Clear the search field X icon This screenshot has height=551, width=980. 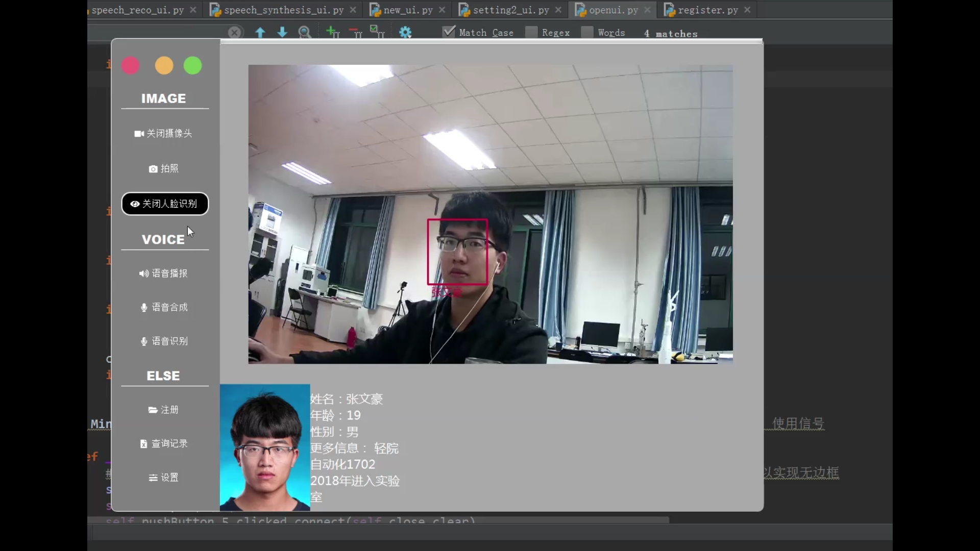[234, 33]
